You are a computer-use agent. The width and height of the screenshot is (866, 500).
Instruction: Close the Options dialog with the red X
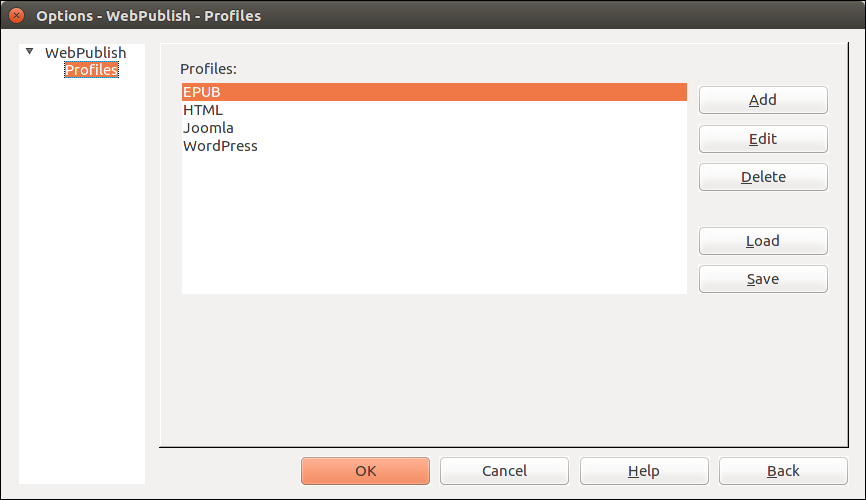(x=17, y=15)
